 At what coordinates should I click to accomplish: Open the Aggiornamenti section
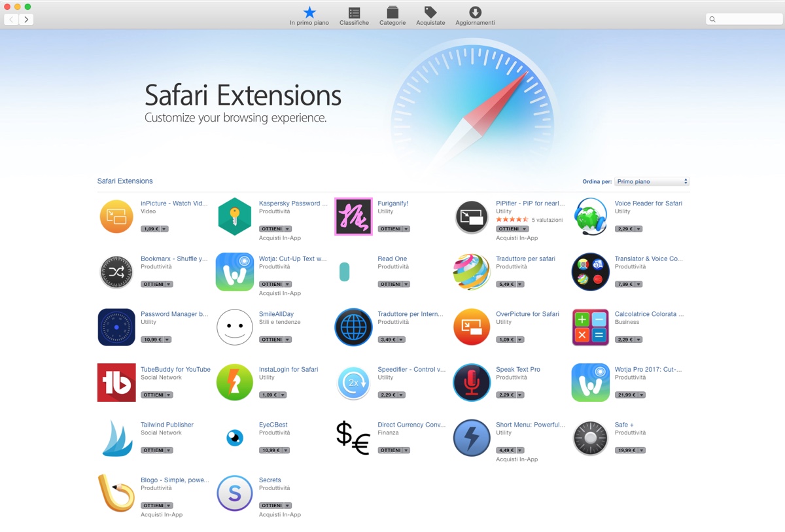[x=475, y=14]
